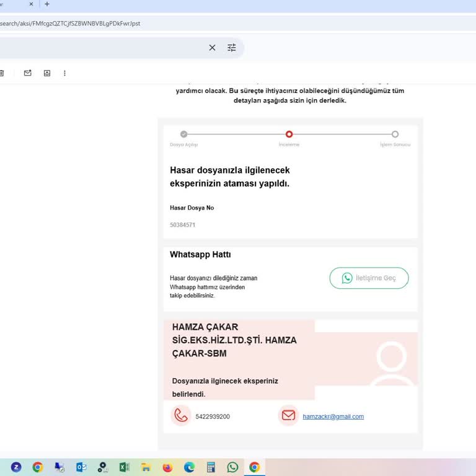The width and height of the screenshot is (476, 476).
Task: Click the 'Hasar Dosya No' label
Action: coord(192,208)
